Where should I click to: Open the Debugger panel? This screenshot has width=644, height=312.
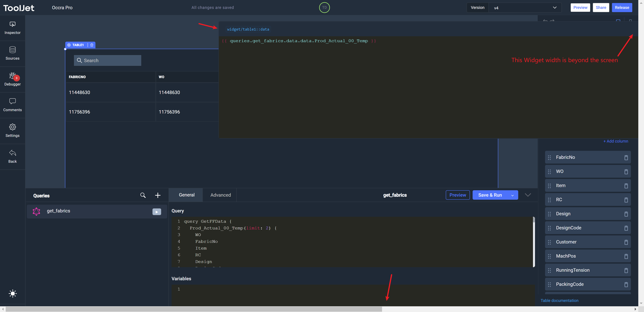pos(13,79)
